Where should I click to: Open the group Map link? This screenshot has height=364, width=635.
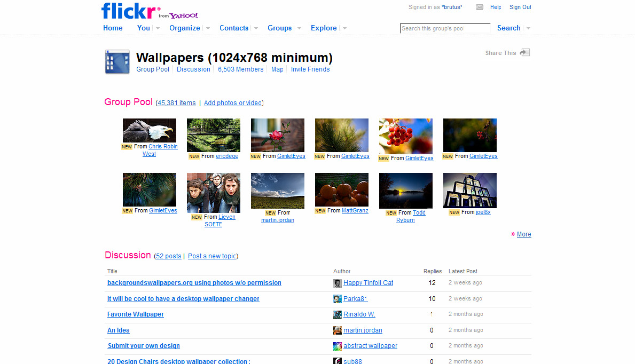point(277,69)
